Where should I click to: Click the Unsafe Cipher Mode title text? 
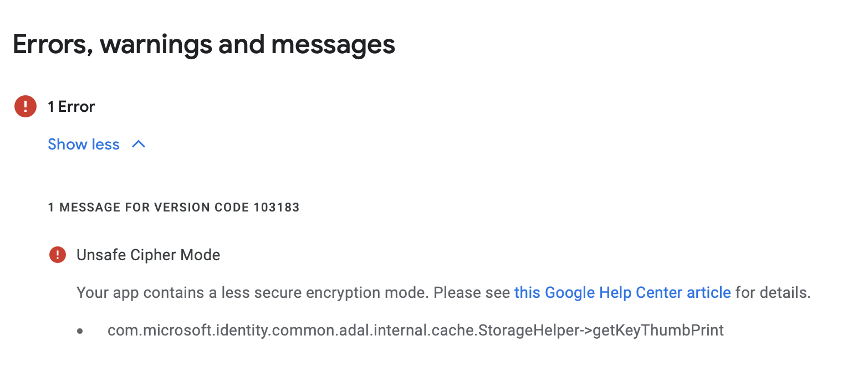pos(148,255)
